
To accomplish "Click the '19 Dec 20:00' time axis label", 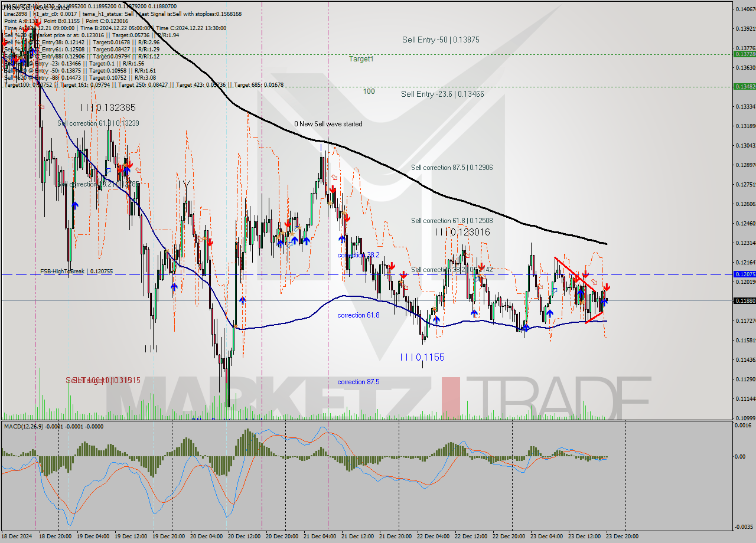I will pyautogui.click(x=170, y=536).
